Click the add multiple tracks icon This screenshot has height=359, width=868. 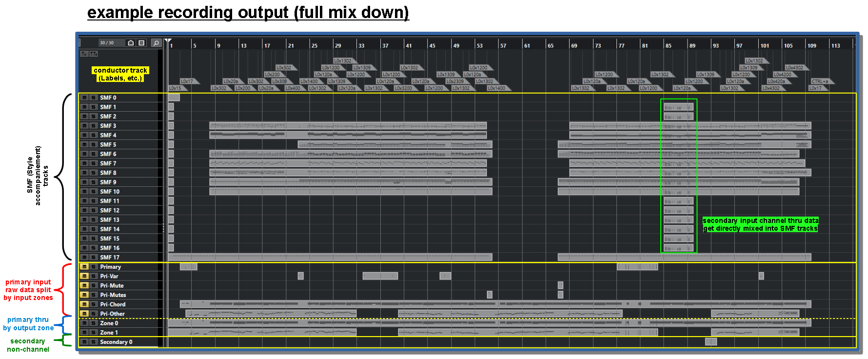coord(93,54)
